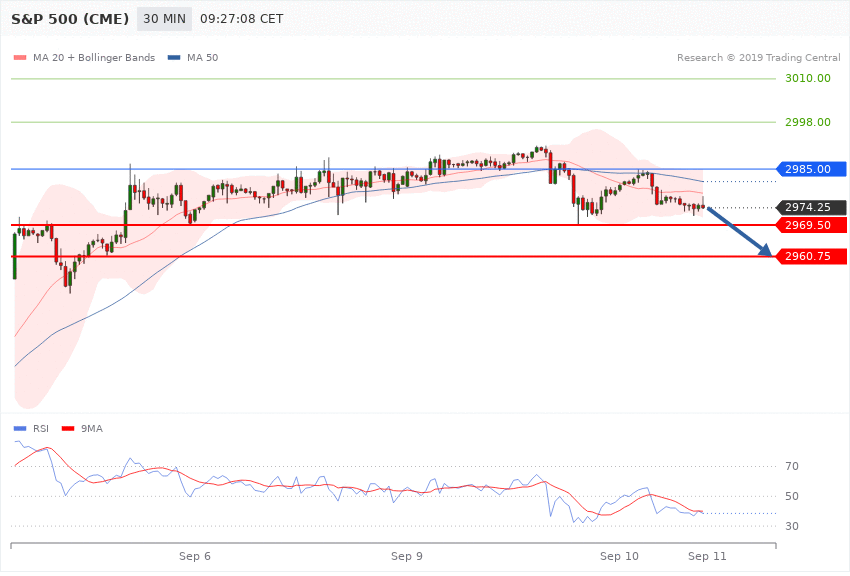
Task: Click the RSI 70 level label
Action: coord(792,466)
